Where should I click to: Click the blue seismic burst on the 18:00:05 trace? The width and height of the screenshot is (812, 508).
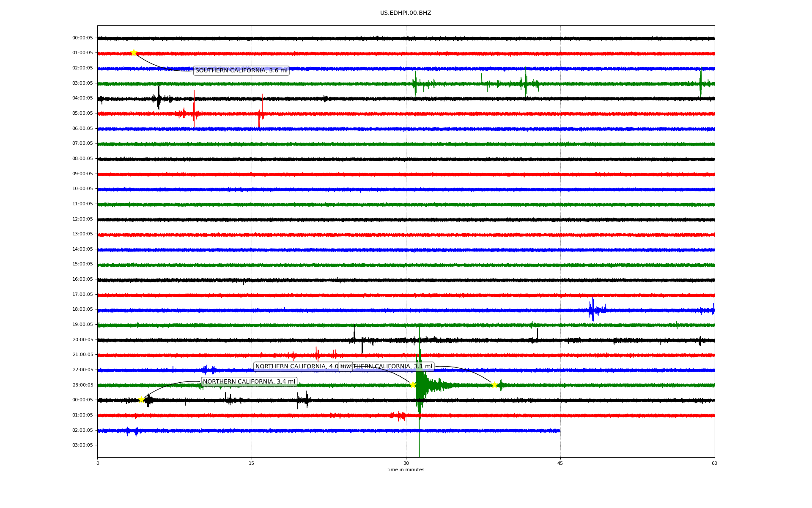point(593,310)
